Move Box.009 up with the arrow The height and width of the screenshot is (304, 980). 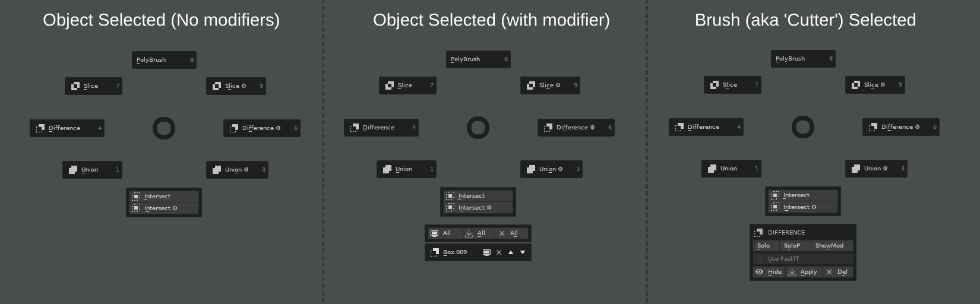[511, 252]
